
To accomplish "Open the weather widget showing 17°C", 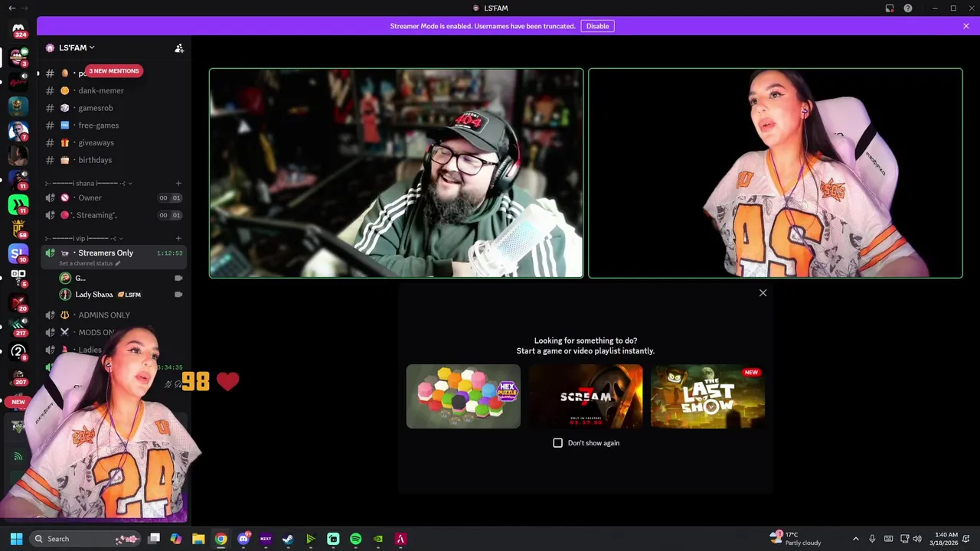I will click(x=797, y=539).
